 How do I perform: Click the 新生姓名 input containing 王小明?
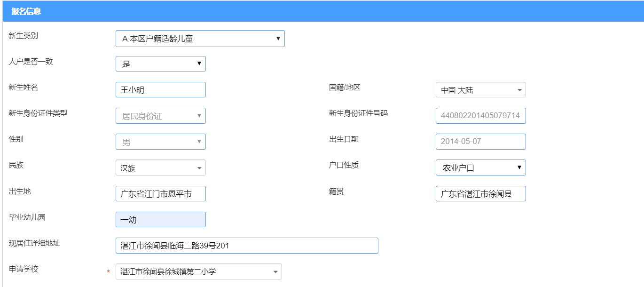click(x=160, y=90)
